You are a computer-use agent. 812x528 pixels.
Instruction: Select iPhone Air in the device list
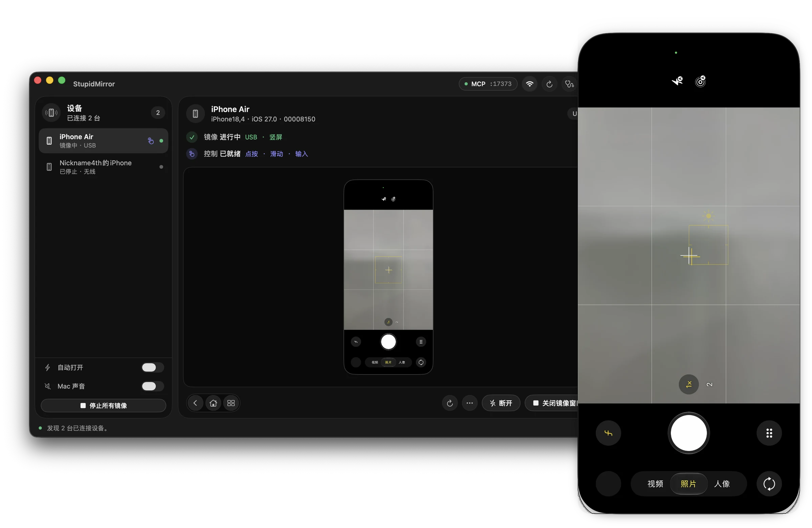(x=104, y=141)
